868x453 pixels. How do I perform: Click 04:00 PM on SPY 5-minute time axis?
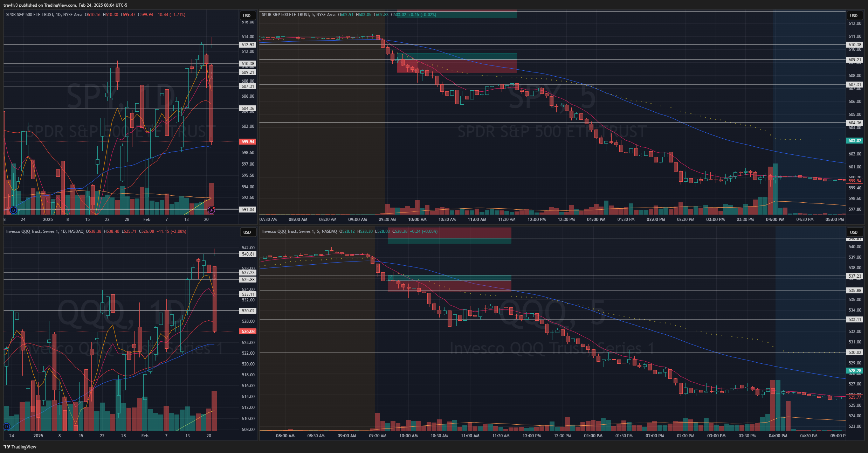point(775,219)
